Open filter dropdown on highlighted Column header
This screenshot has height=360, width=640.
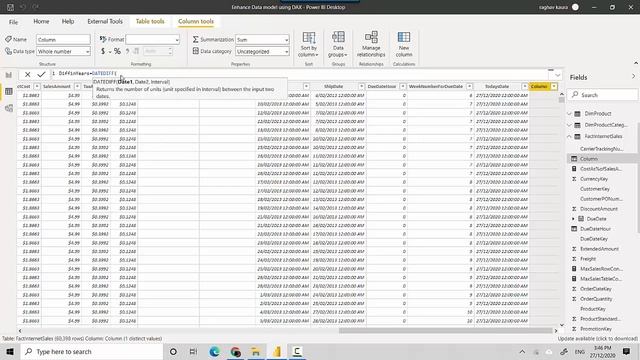pos(554,87)
